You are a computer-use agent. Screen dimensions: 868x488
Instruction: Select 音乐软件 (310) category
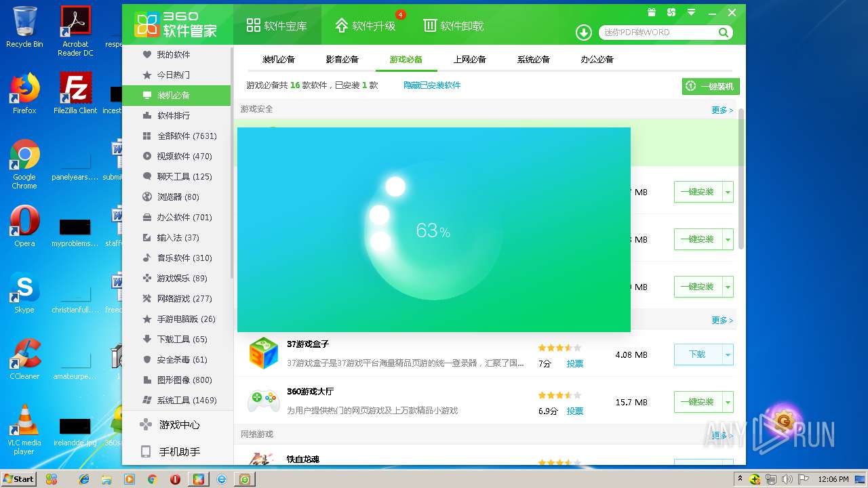[x=176, y=258]
